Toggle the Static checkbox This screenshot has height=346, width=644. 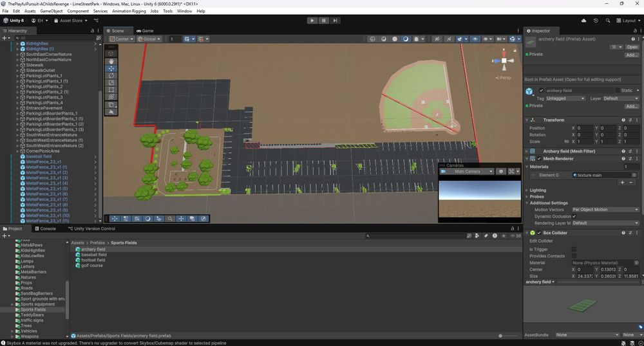click(618, 90)
